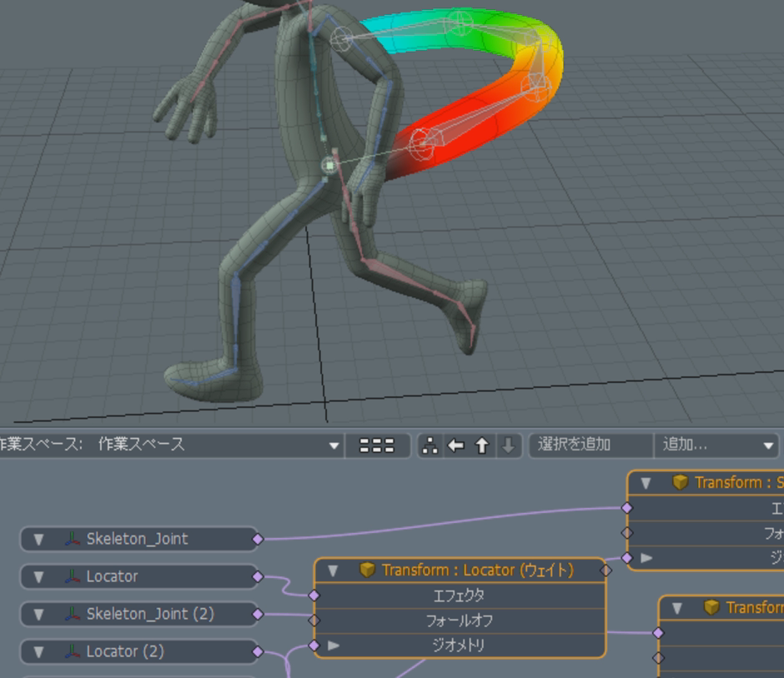Click the grayed down arrow icon
Viewport: 784px width, 678px height.
point(508,445)
